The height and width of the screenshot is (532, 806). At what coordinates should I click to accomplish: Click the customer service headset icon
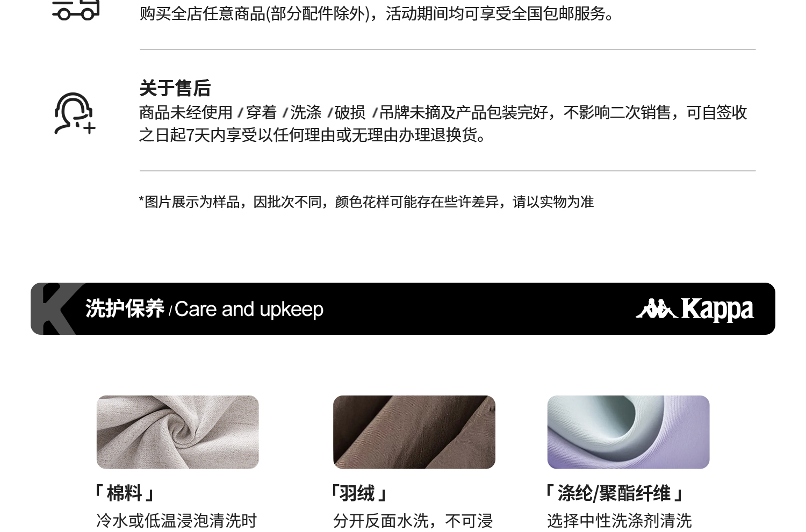point(75,113)
